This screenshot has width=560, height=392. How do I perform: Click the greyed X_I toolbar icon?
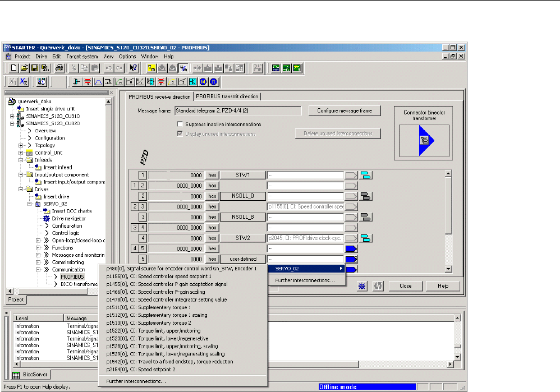13,82
